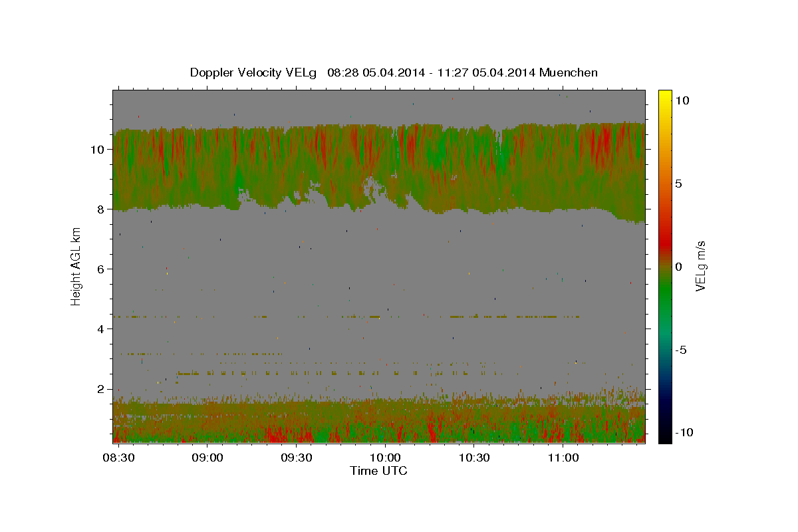
Task: Click the colorbar tick label -5
Action: pos(681,350)
